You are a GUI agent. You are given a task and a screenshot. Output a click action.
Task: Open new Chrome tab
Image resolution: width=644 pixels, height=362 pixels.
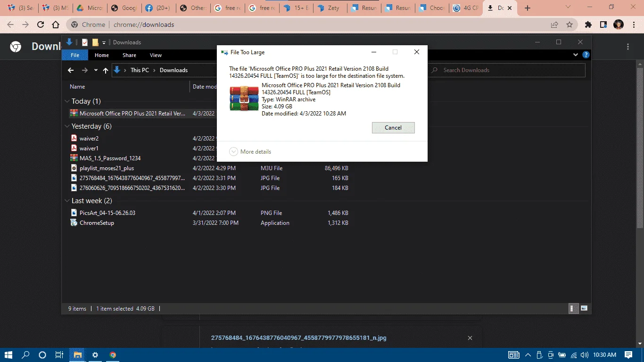click(x=528, y=8)
